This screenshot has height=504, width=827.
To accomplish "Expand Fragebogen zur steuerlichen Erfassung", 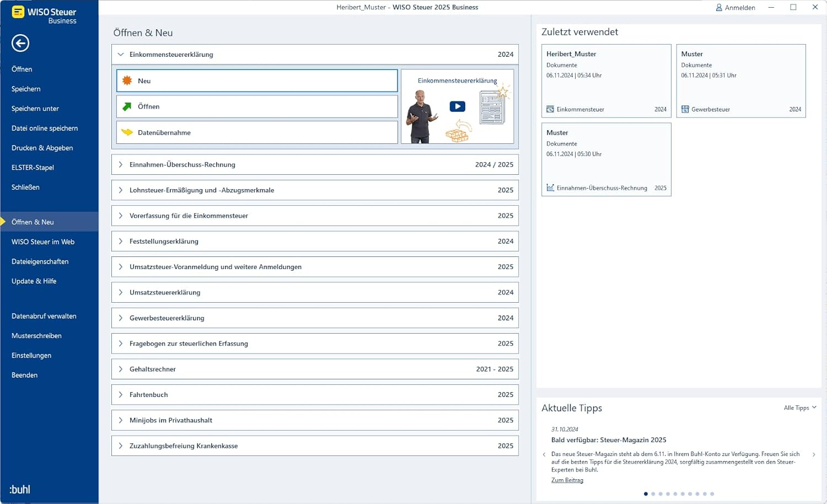I will (121, 344).
